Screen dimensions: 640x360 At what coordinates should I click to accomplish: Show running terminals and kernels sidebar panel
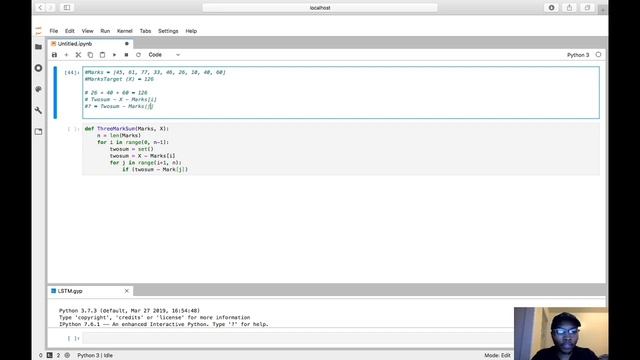click(x=38, y=68)
